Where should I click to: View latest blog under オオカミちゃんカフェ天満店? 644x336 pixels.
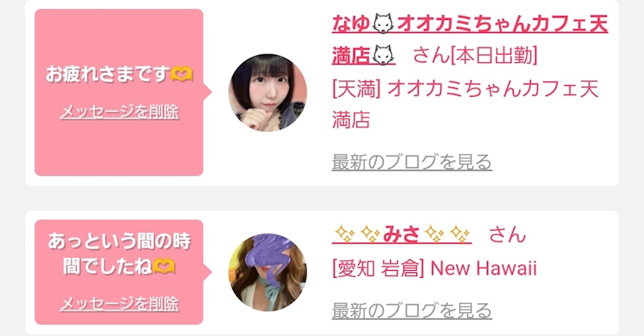(x=412, y=163)
